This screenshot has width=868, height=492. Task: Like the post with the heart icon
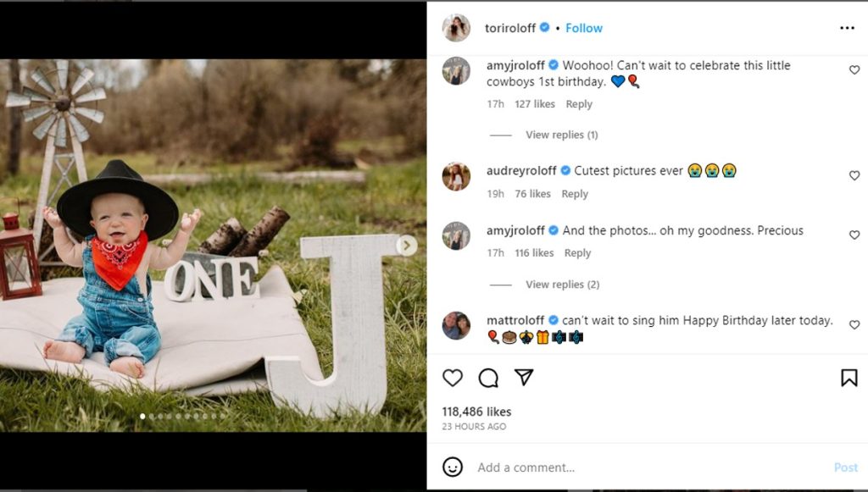pyautogui.click(x=453, y=378)
